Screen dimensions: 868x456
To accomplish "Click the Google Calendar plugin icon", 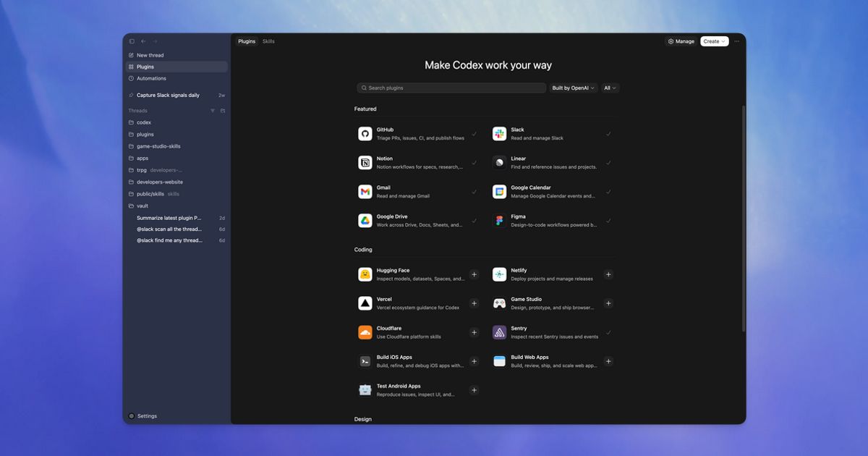I will point(500,192).
